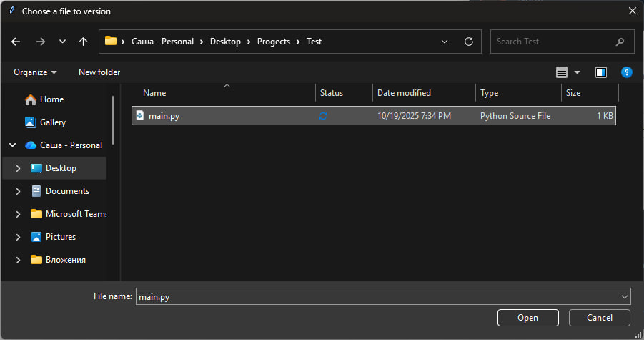Image resolution: width=644 pixels, height=340 pixels.
Task: Click the search magnifier icon
Action: (x=620, y=42)
